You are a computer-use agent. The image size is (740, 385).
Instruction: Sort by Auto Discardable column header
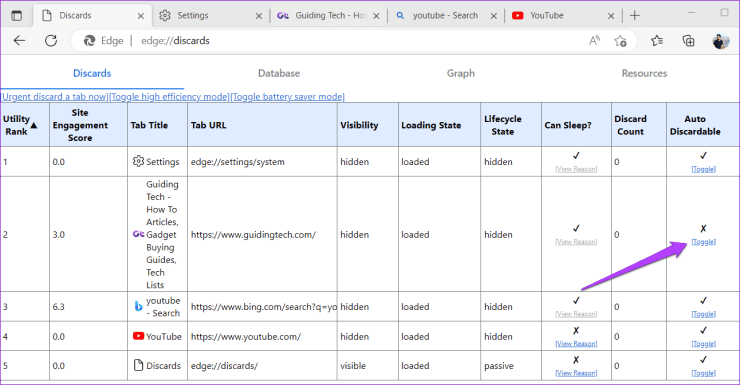[703, 125]
